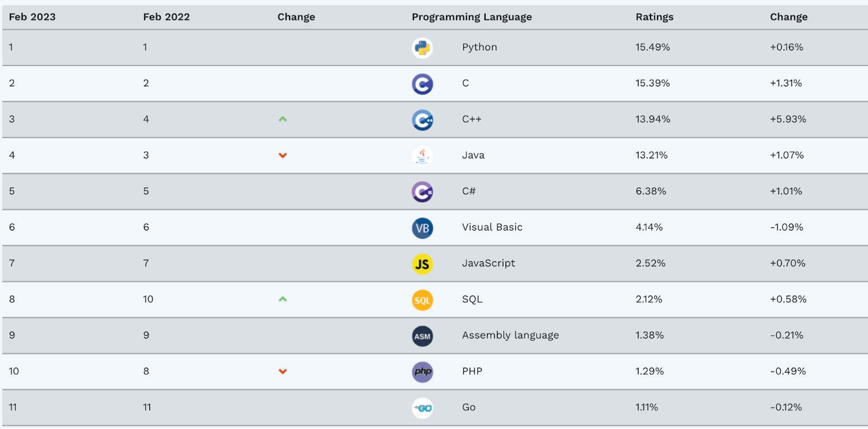Viewport: 868px width, 429px height.
Task: Click the Programming Language column header
Action: tap(471, 17)
